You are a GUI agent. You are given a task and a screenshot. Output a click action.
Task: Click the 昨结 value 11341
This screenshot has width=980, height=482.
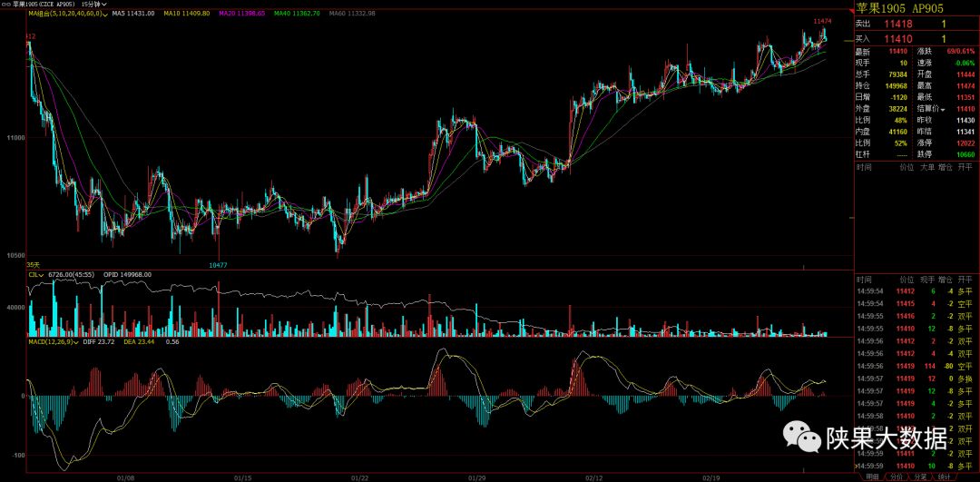click(965, 132)
